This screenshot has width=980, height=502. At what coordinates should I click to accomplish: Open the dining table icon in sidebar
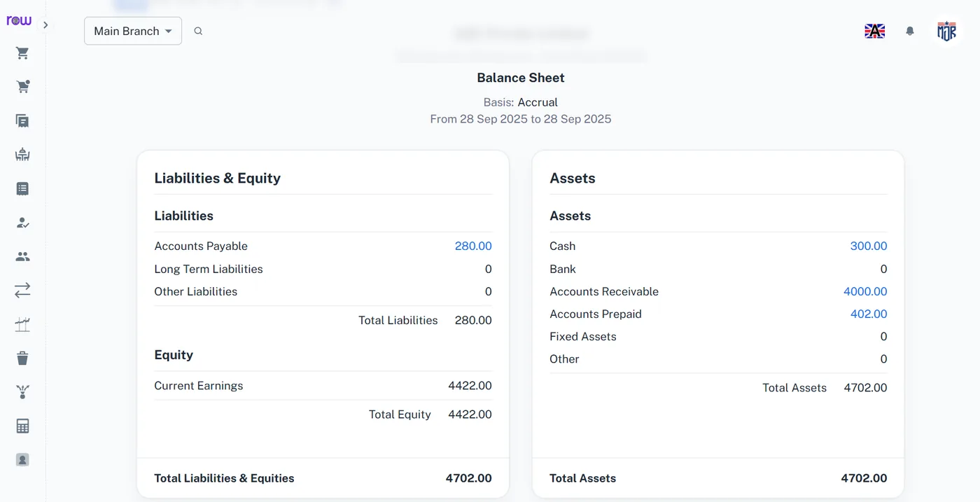pos(22,155)
